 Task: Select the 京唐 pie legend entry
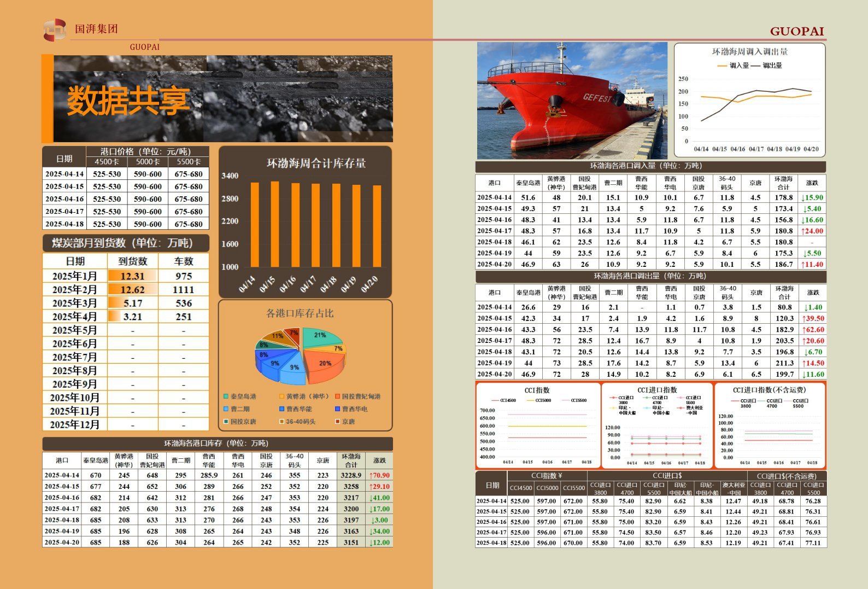coord(345,422)
